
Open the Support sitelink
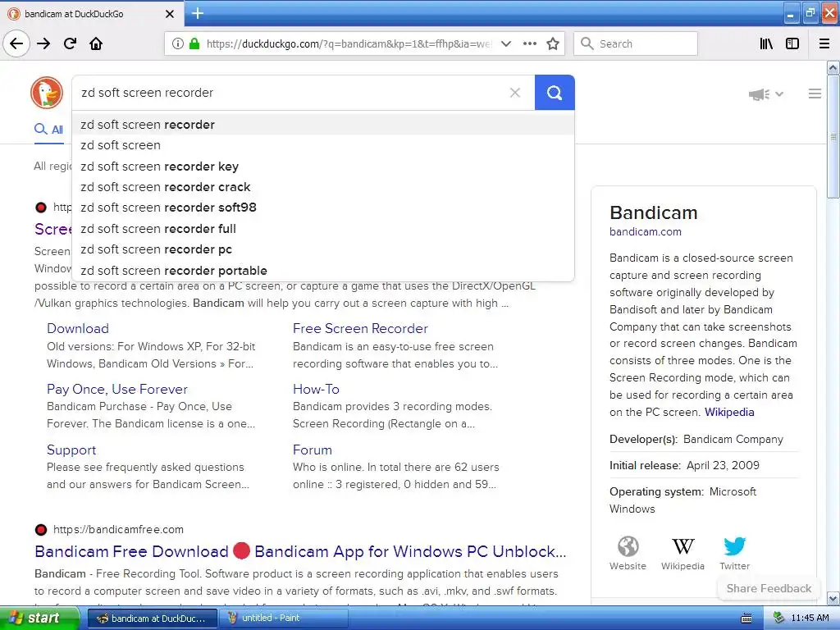pyautogui.click(x=71, y=450)
